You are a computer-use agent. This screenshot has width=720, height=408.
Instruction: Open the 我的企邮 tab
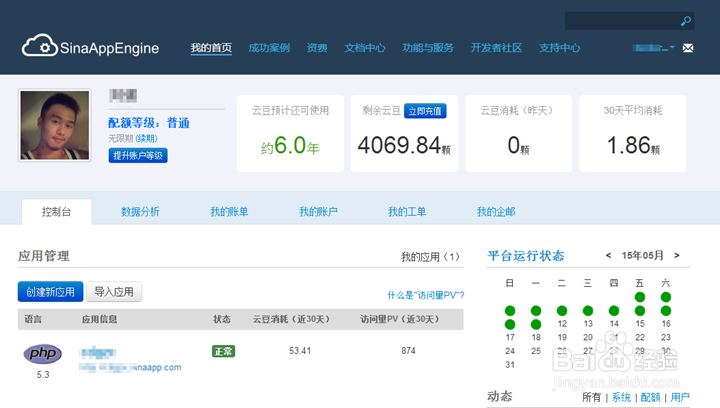click(496, 212)
